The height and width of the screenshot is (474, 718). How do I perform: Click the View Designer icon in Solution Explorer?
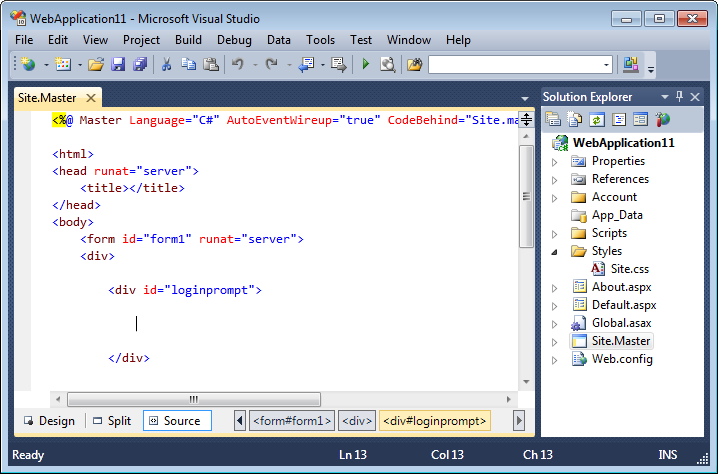[640, 120]
